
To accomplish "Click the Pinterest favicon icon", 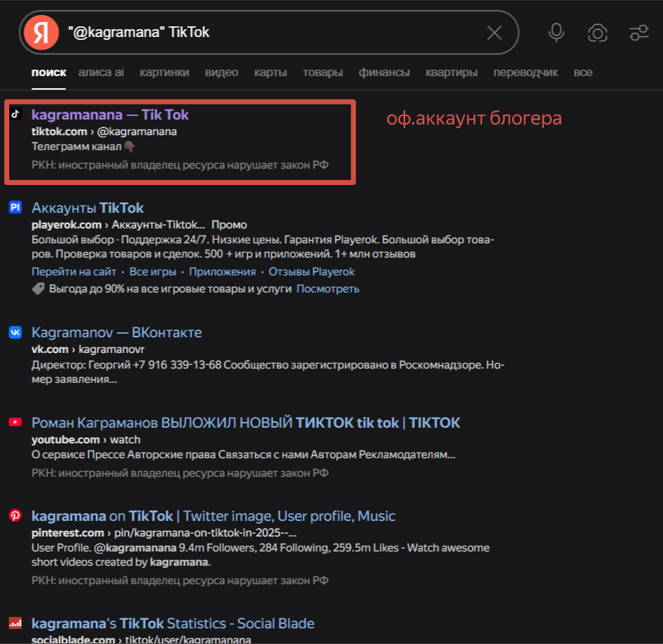I will click(x=16, y=515).
